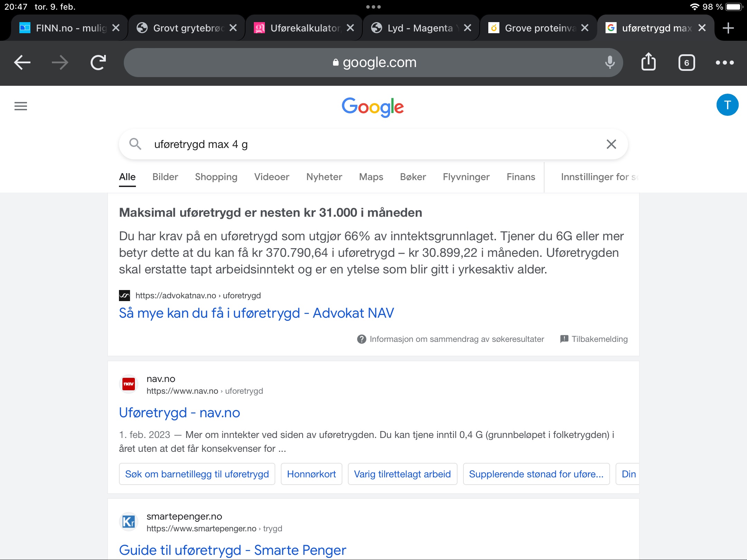
Task: Click the Google logo
Action: tap(373, 107)
